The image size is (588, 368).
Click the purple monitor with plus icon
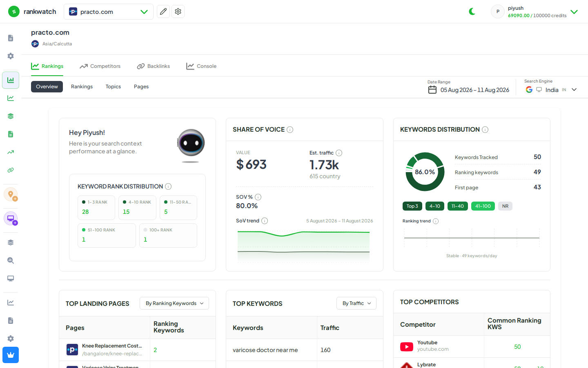tap(11, 218)
